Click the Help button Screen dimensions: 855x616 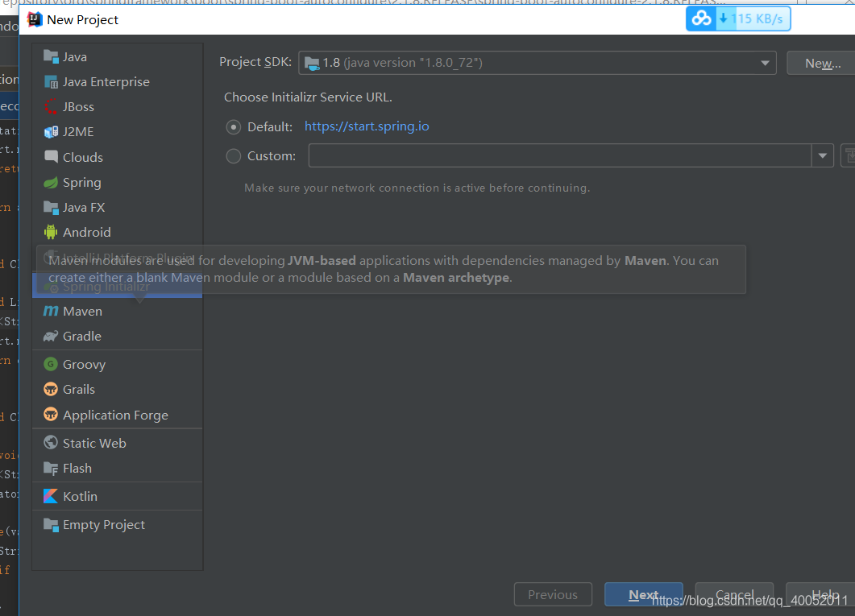point(820,595)
